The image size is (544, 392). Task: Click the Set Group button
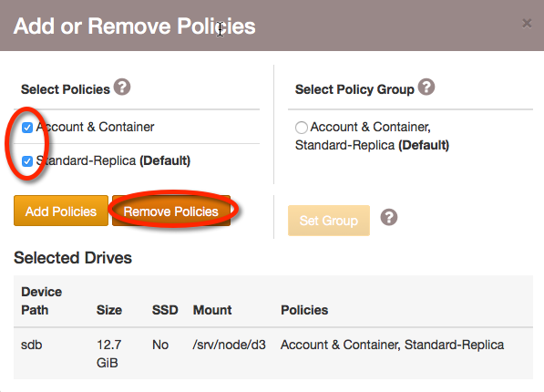(x=329, y=221)
